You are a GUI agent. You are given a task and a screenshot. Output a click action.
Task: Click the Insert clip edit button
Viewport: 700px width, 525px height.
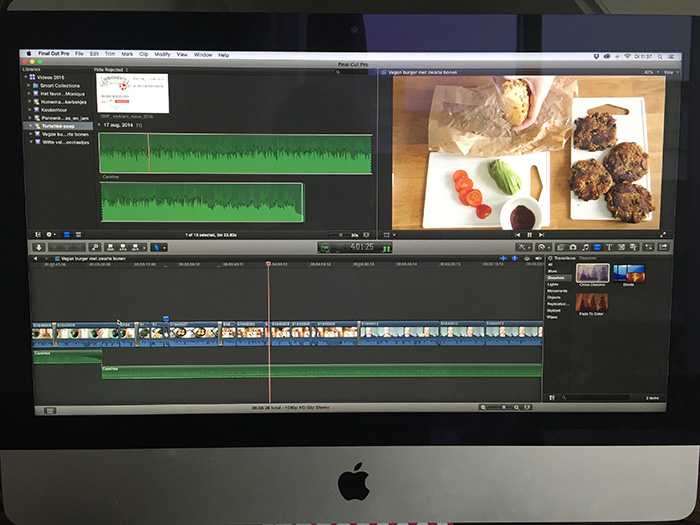[123, 247]
